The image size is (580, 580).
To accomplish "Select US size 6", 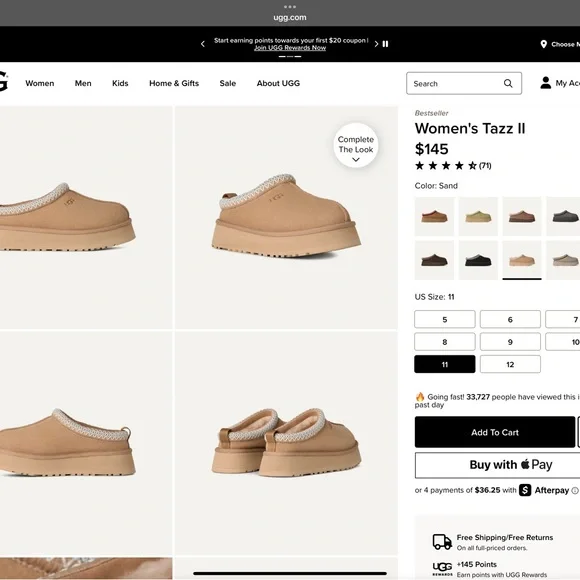I will (510, 319).
